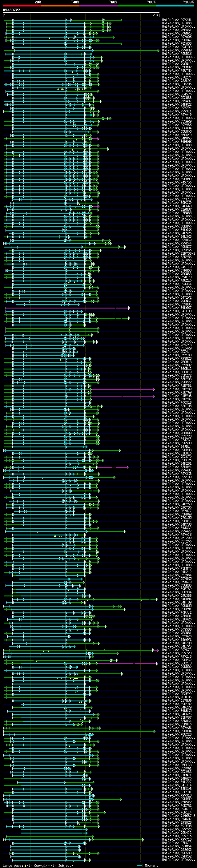The width and height of the screenshot is (197, 868).
Task: Choose hit UniRef100_Q6C2I8
Action: 176,663
